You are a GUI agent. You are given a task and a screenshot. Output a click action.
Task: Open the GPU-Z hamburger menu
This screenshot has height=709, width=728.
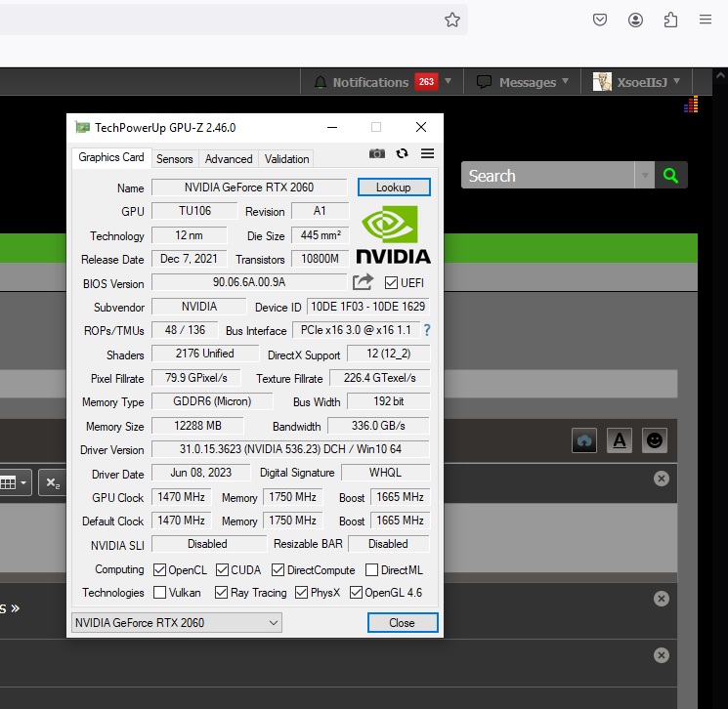428,153
